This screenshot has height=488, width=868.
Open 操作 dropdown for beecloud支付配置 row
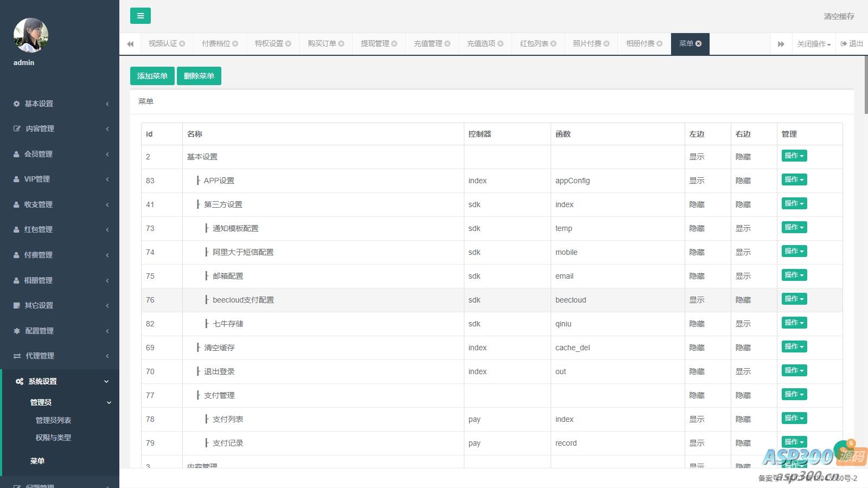coord(794,299)
